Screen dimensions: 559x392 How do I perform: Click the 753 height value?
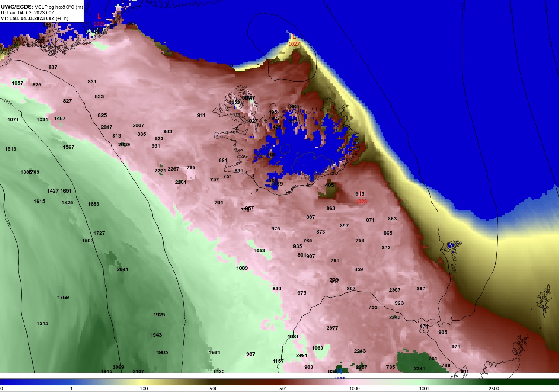point(360,241)
